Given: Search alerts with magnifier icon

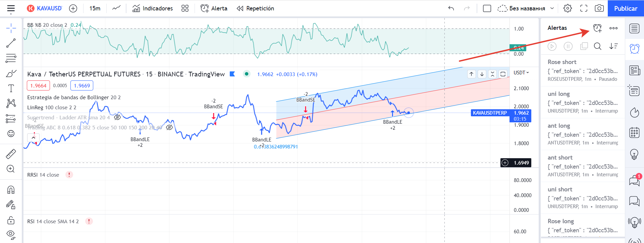Looking at the screenshot, I should click(597, 46).
